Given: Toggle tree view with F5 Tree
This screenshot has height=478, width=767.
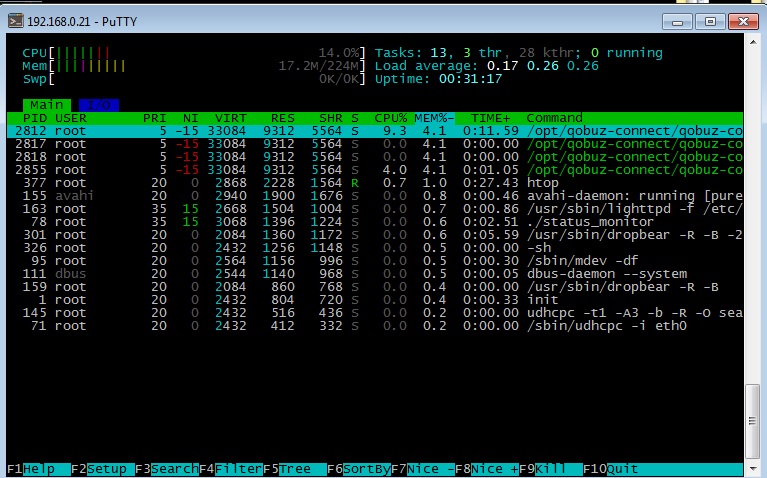Looking at the screenshot, I should pos(294,469).
